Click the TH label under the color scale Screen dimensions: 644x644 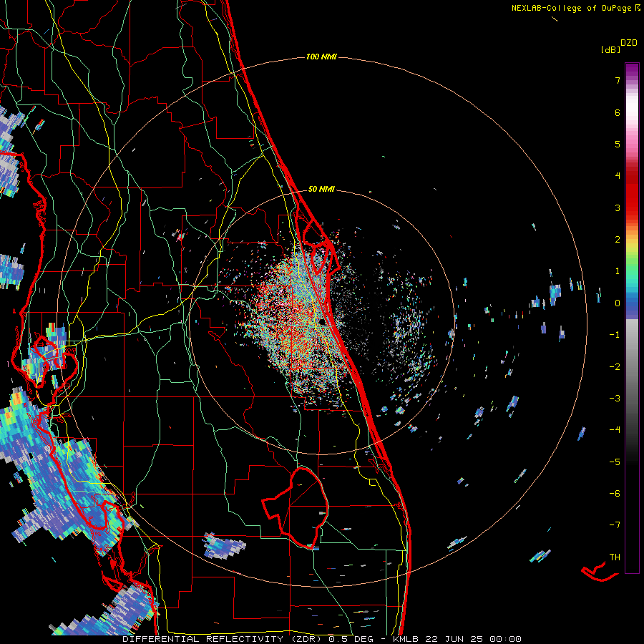point(615,557)
